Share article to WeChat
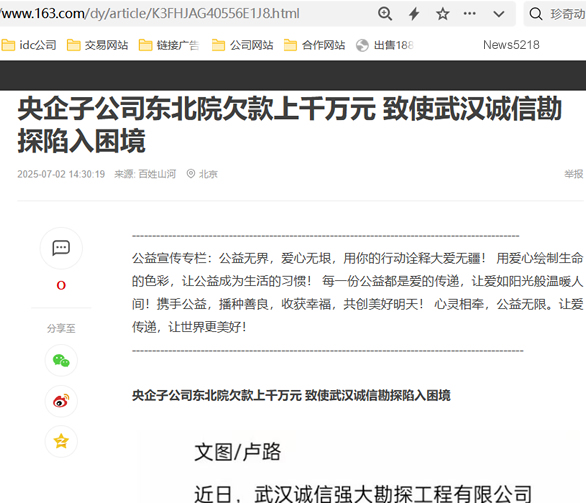The image size is (586, 503). click(x=61, y=361)
